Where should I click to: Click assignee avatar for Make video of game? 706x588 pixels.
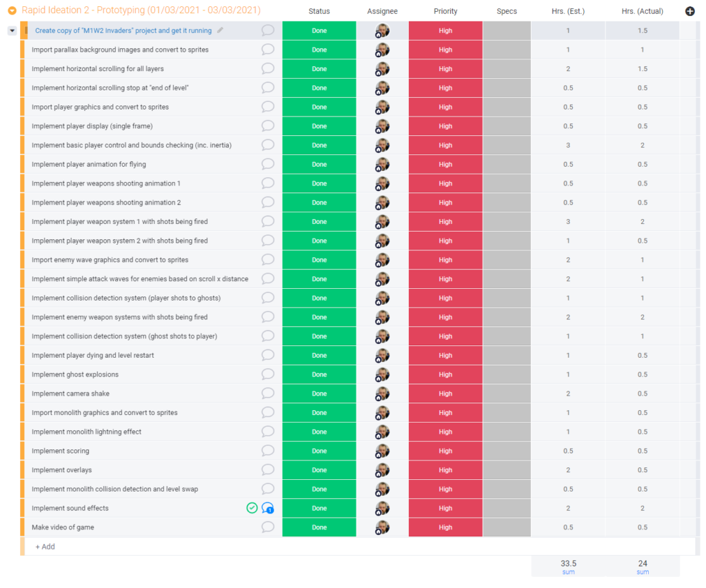tap(382, 527)
